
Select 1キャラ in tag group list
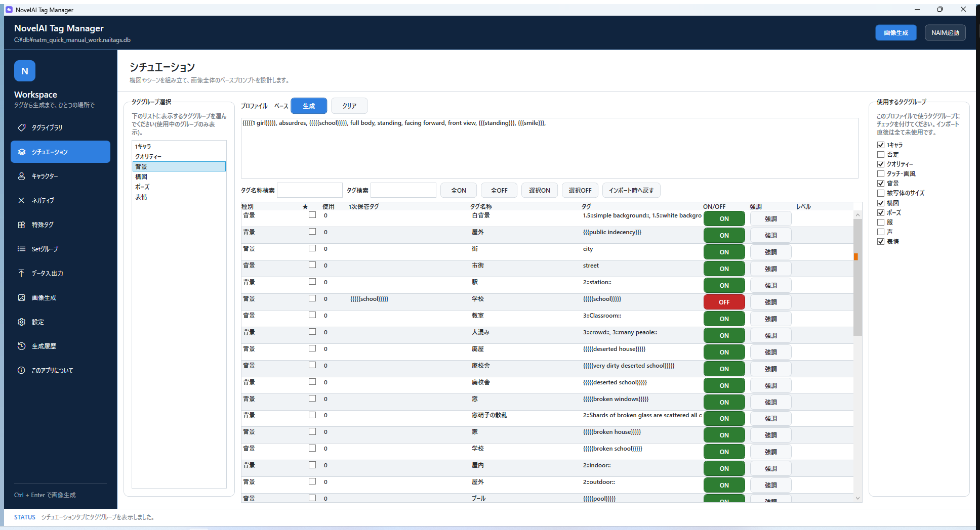click(179, 146)
